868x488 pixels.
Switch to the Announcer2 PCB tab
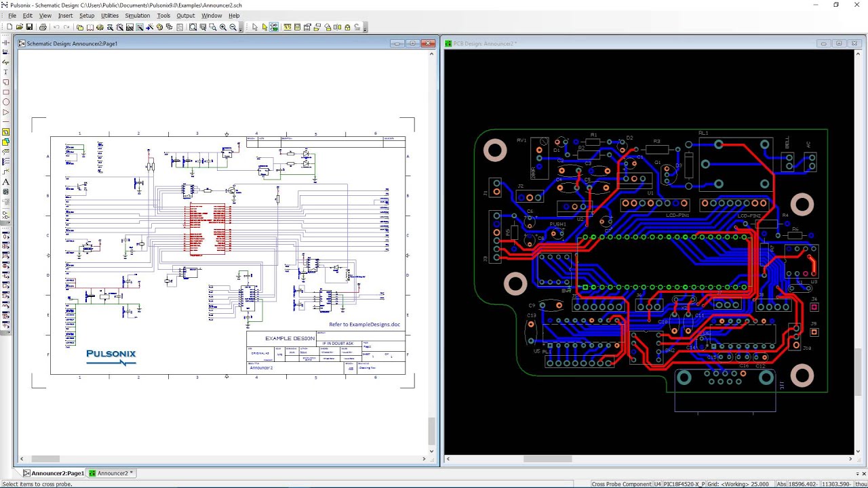(112, 473)
